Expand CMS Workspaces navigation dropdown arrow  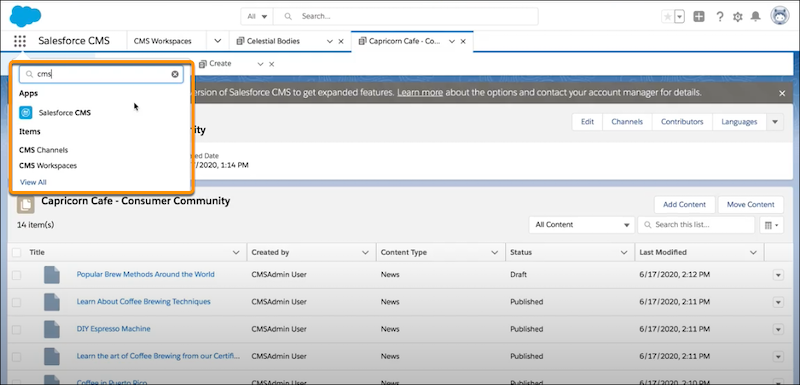(x=217, y=41)
